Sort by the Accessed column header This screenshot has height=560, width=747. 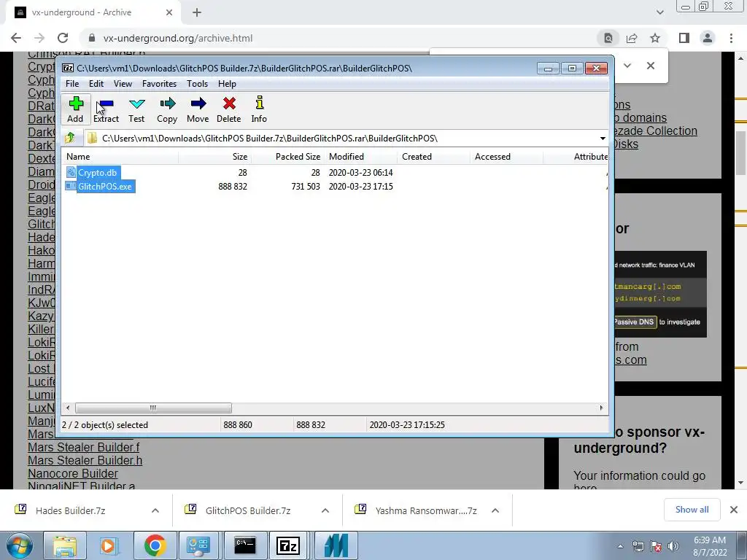click(506, 157)
